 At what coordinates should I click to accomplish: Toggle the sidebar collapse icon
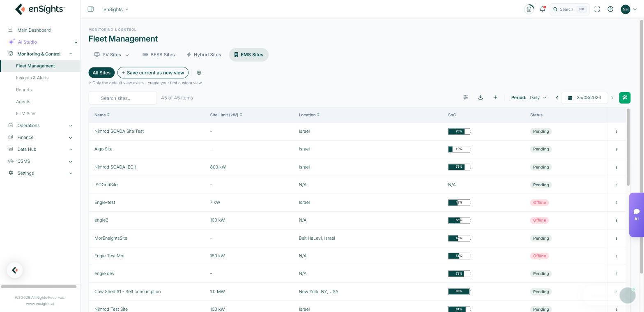point(91,9)
